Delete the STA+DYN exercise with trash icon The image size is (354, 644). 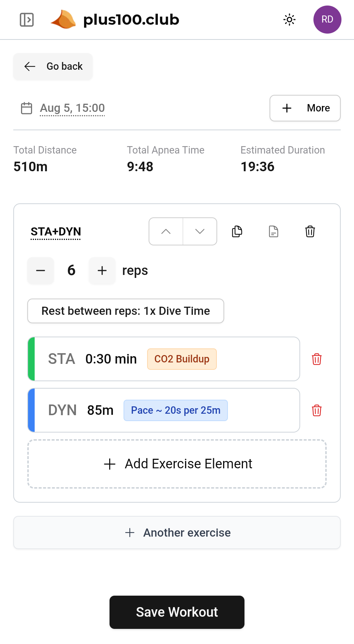310,231
